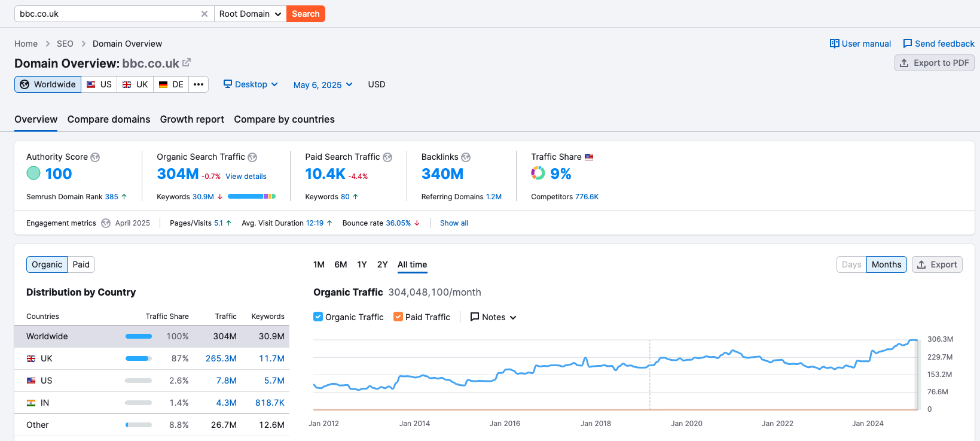Open Compare by countries tab
Viewport: 980px width, 441px height.
[285, 120]
